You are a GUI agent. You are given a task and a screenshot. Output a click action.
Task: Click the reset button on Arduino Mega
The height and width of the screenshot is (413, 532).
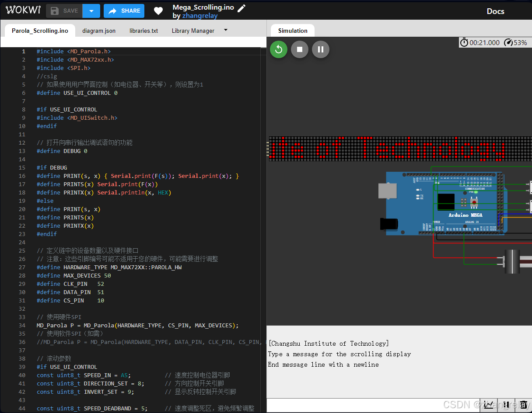474,202
